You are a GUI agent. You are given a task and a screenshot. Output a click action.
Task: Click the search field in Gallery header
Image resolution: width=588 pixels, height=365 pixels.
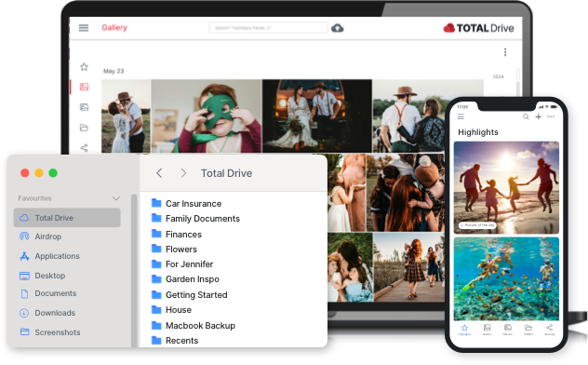click(x=269, y=28)
